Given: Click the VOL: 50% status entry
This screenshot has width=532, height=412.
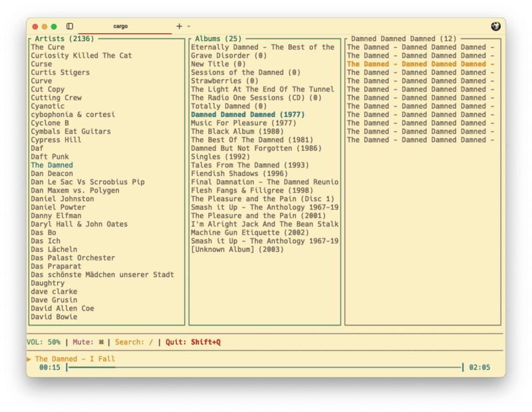Looking at the screenshot, I should click(43, 342).
